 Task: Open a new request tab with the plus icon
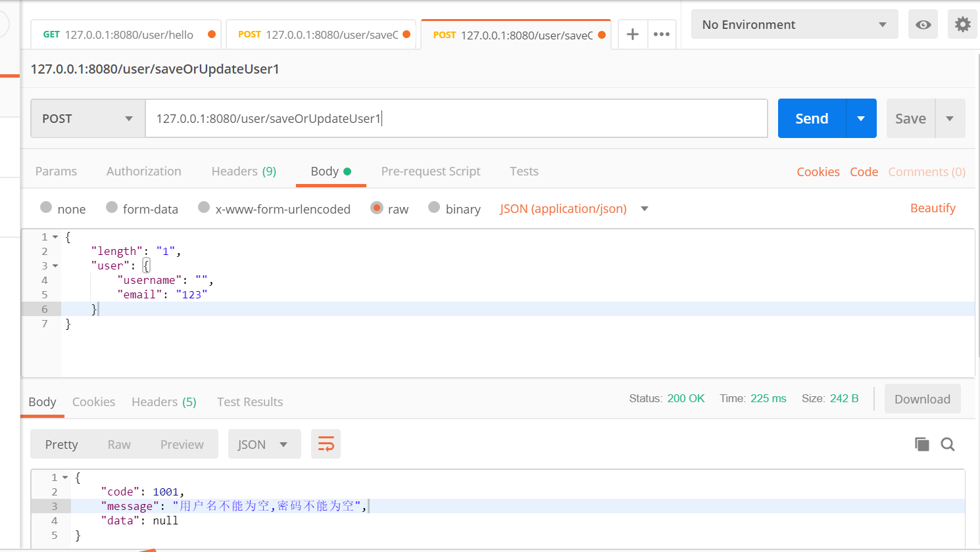pos(632,34)
